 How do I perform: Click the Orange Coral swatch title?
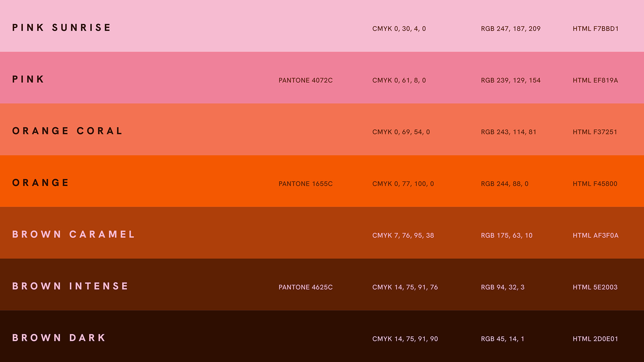point(67,131)
